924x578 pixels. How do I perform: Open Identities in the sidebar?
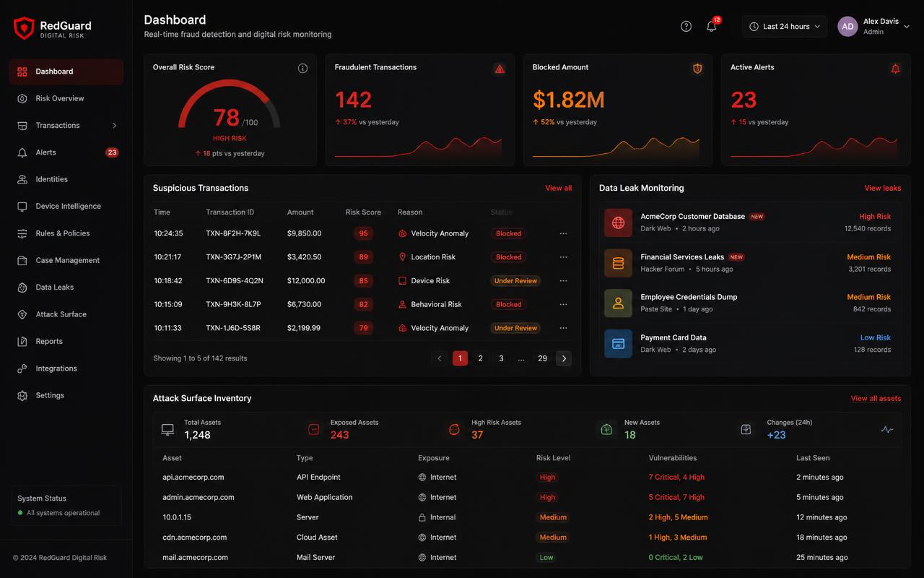click(66, 179)
